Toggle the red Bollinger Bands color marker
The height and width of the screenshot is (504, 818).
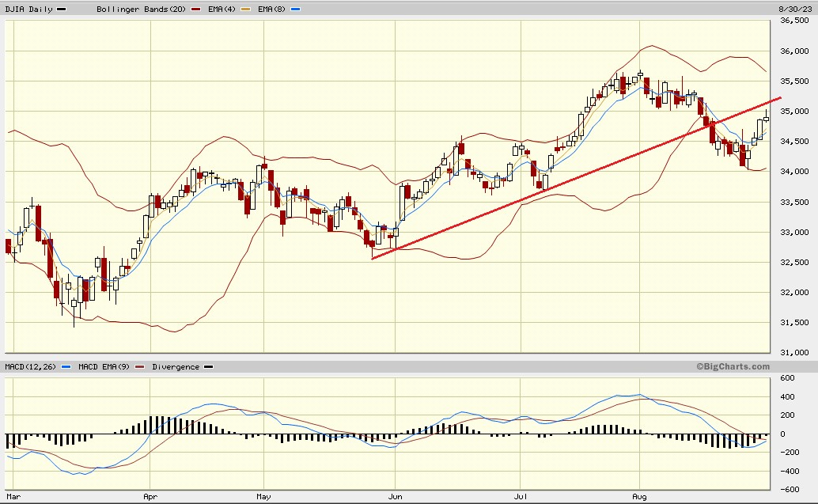click(x=194, y=9)
